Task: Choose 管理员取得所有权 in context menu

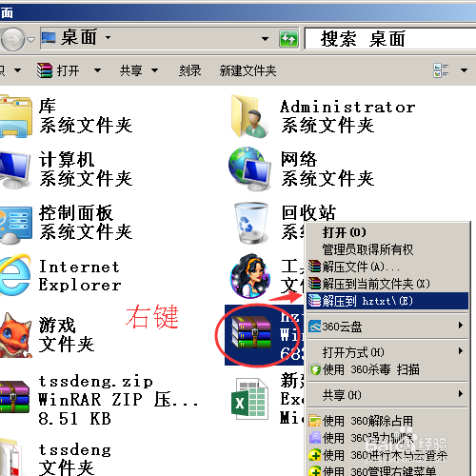Action: [x=387, y=249]
